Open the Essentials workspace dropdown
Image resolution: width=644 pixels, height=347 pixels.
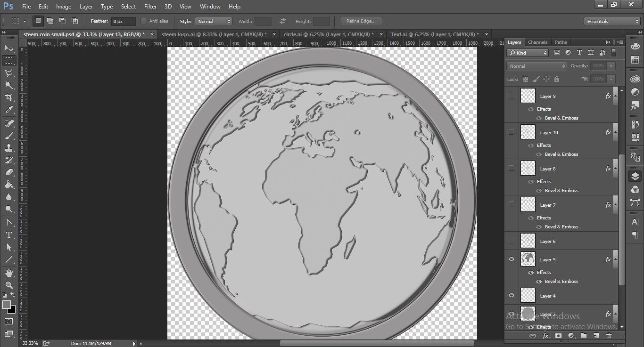pyautogui.click(x=611, y=21)
